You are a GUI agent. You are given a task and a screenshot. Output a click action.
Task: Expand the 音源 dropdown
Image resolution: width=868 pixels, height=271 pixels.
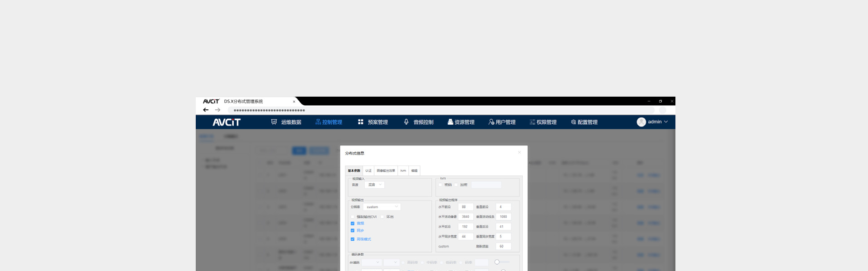click(x=375, y=185)
